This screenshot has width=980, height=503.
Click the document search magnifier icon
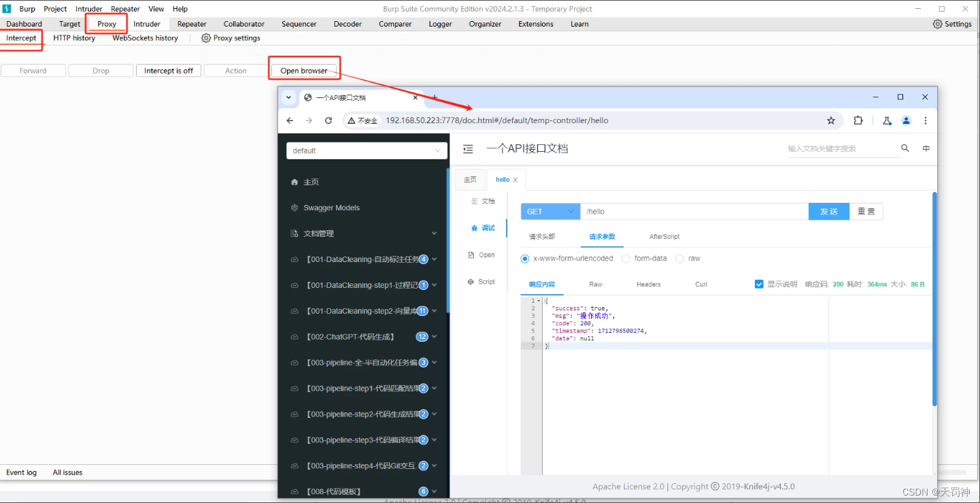point(905,148)
